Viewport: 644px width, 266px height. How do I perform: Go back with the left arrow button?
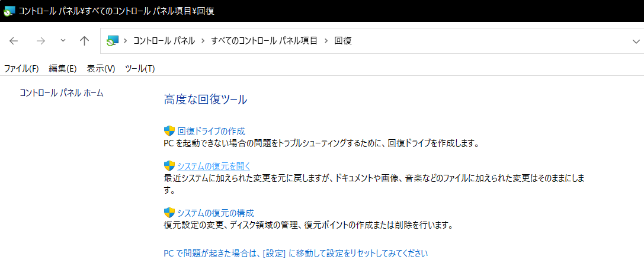[x=14, y=41]
